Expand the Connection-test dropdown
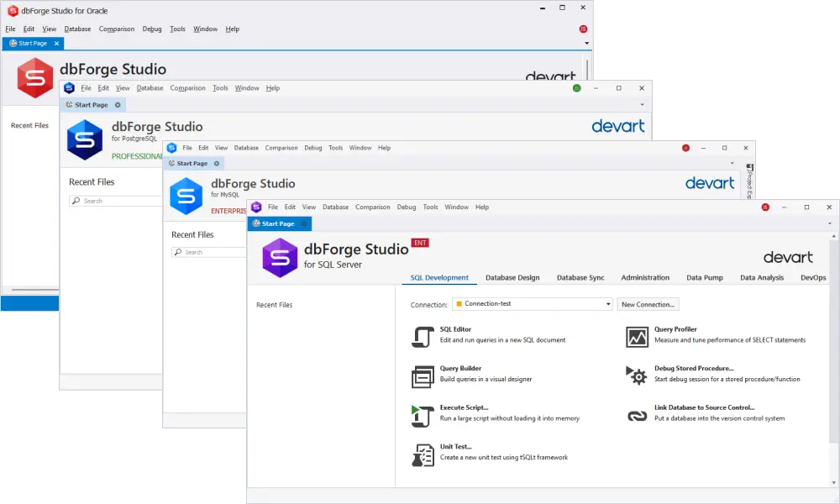 tap(607, 304)
